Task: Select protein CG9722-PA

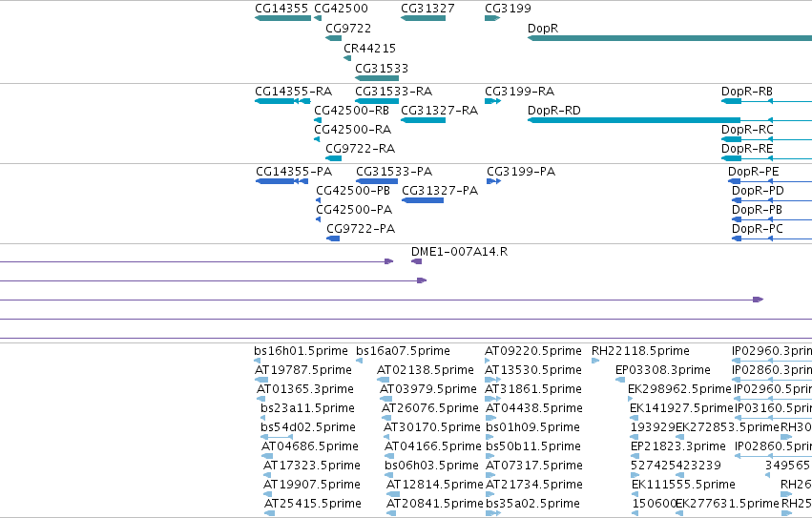Action: [333, 238]
